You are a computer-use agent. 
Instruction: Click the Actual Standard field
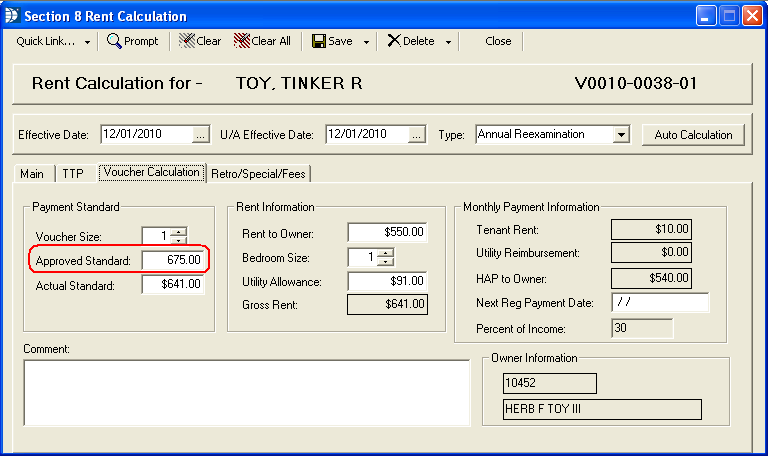pos(173,284)
